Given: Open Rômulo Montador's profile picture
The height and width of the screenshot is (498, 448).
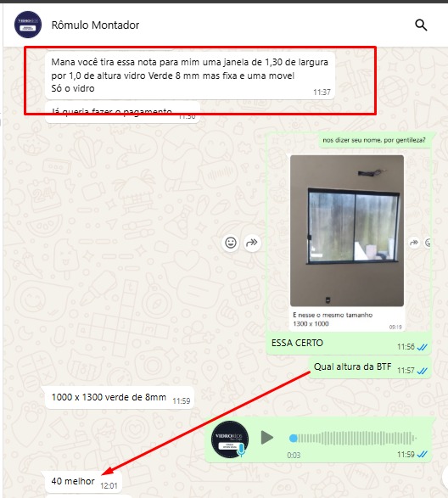Looking at the screenshot, I should (x=28, y=25).
